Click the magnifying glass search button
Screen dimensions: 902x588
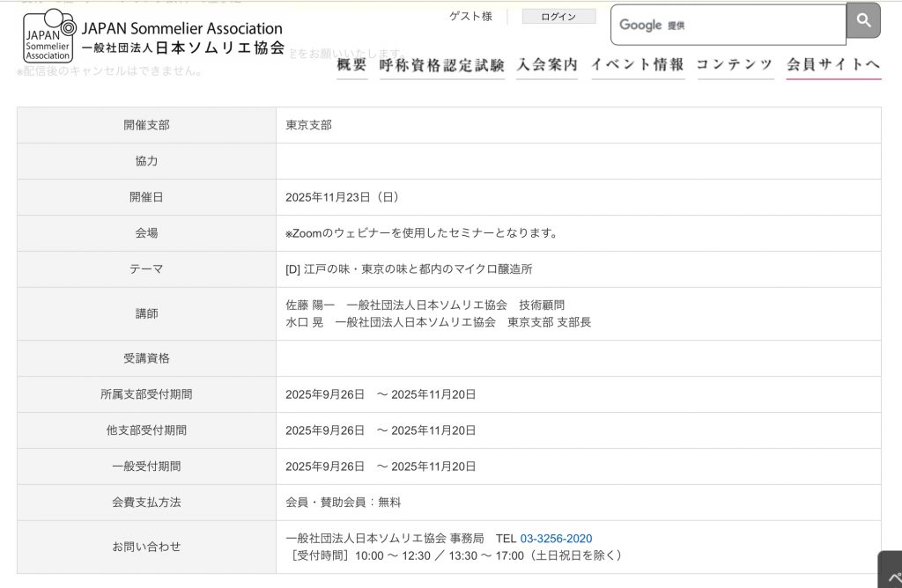point(863,20)
